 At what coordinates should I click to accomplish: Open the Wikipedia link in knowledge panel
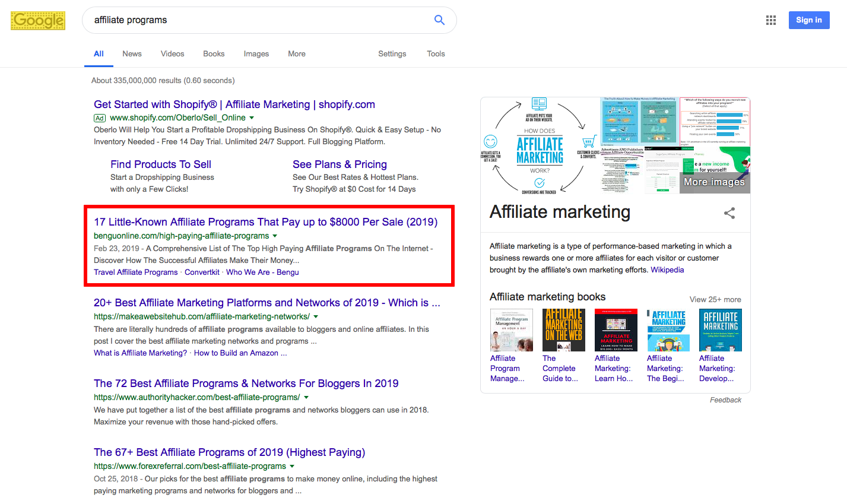(667, 270)
